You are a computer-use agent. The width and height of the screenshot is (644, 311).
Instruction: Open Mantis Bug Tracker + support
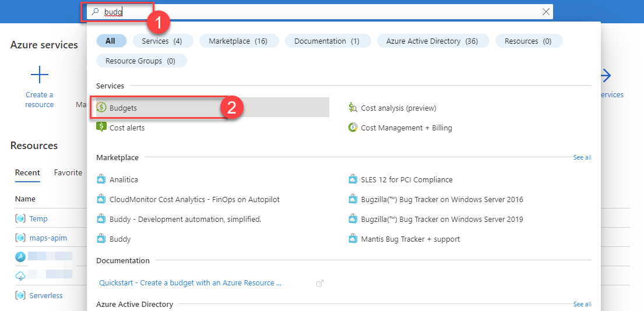tap(410, 239)
